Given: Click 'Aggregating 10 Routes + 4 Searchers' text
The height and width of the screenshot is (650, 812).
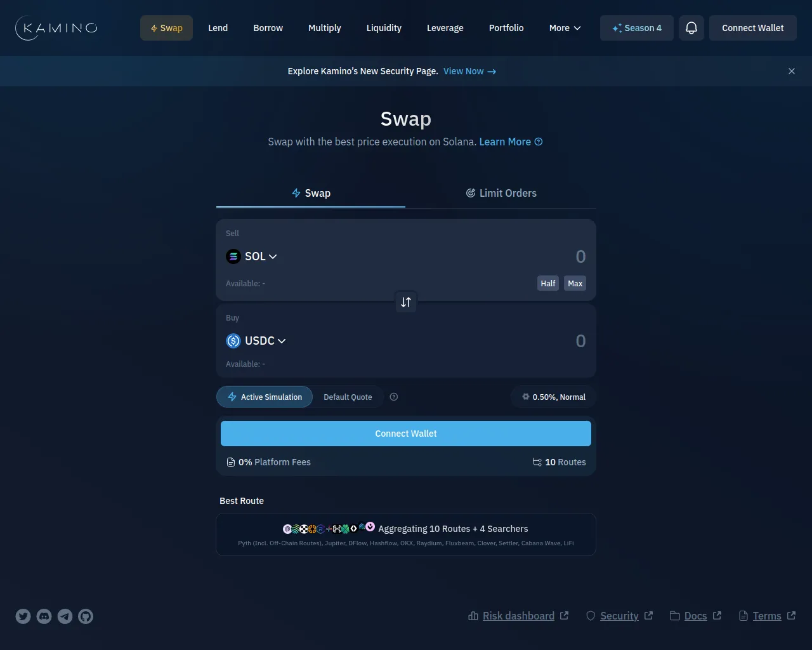Looking at the screenshot, I should click(453, 529).
